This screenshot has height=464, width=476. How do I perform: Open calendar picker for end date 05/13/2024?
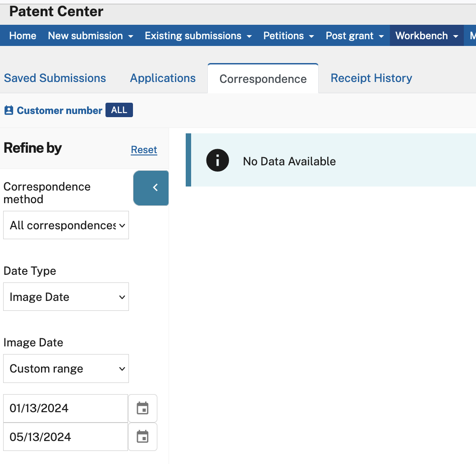click(143, 437)
